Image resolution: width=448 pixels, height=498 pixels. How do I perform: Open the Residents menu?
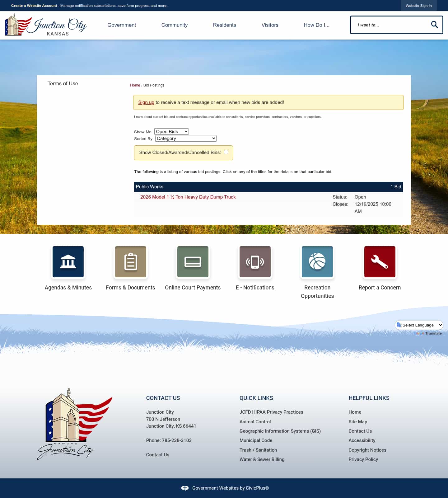225,25
